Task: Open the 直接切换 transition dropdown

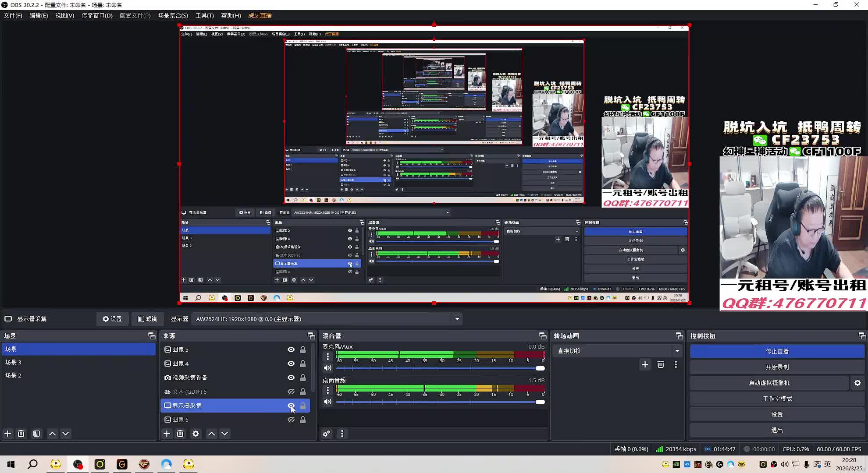Action: (677, 351)
